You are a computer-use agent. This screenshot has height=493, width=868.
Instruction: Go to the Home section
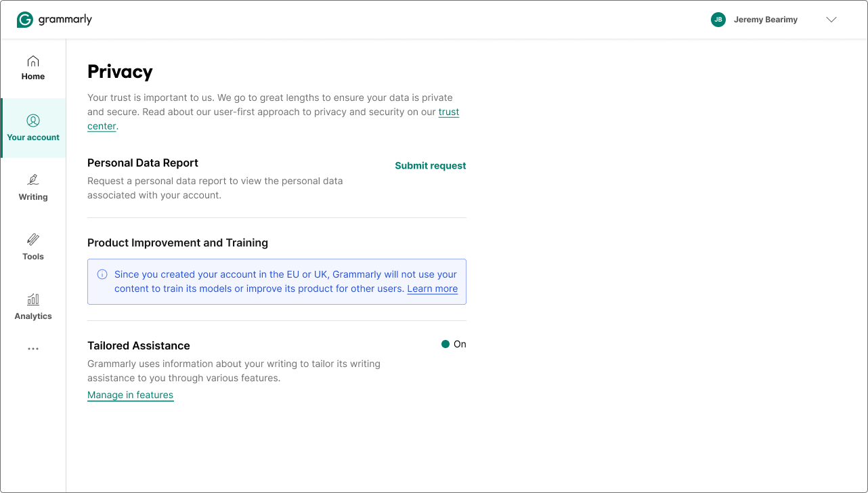tap(32, 68)
